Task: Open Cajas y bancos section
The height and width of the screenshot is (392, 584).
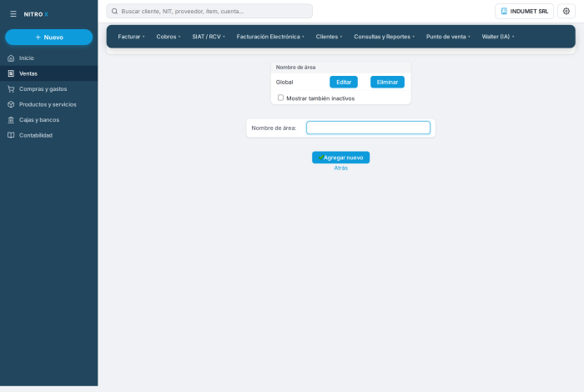Action: point(48,120)
